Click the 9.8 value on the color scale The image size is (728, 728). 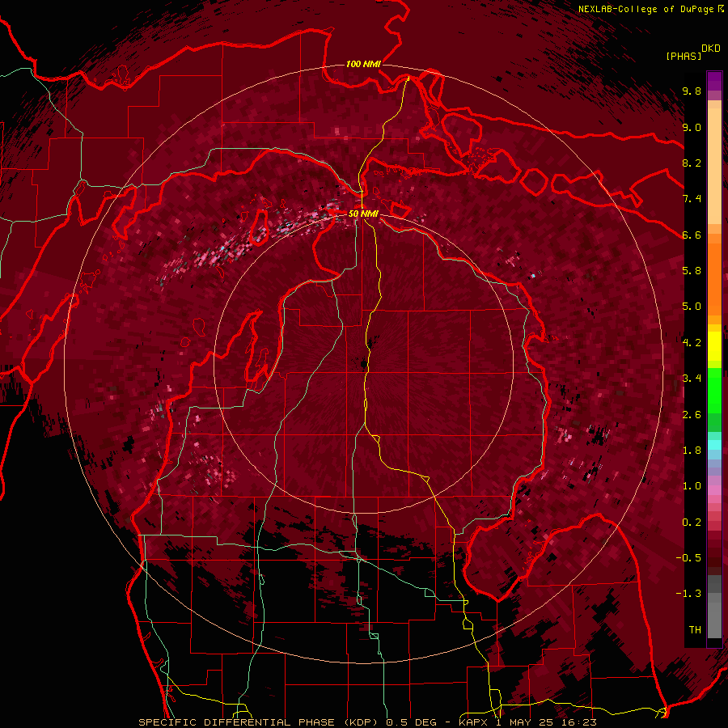(692, 91)
